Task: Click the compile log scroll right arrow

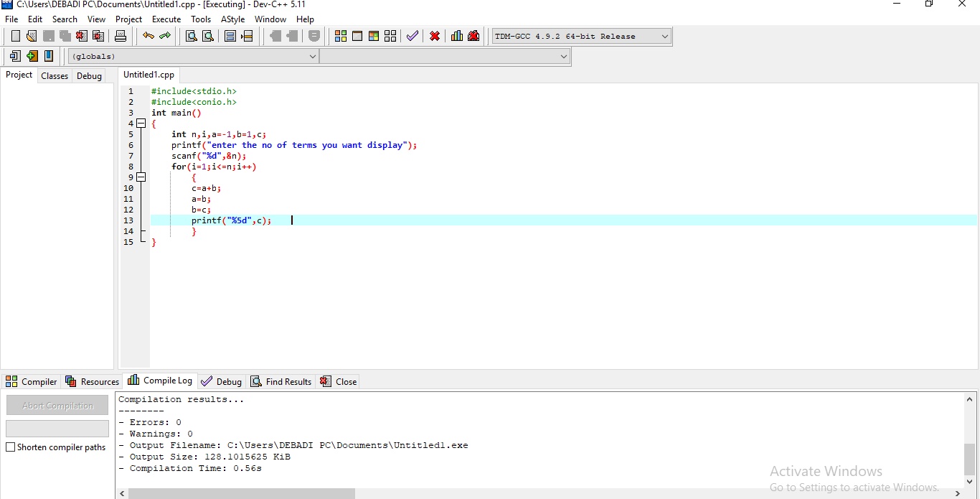Action: tap(958, 493)
